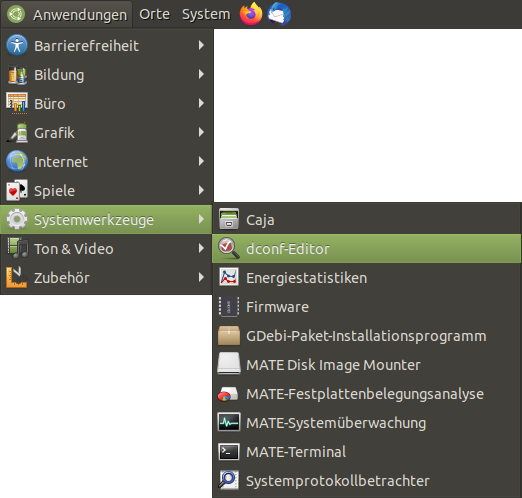Expand the Zubehör submenu arrow
522x498 pixels.
point(201,277)
